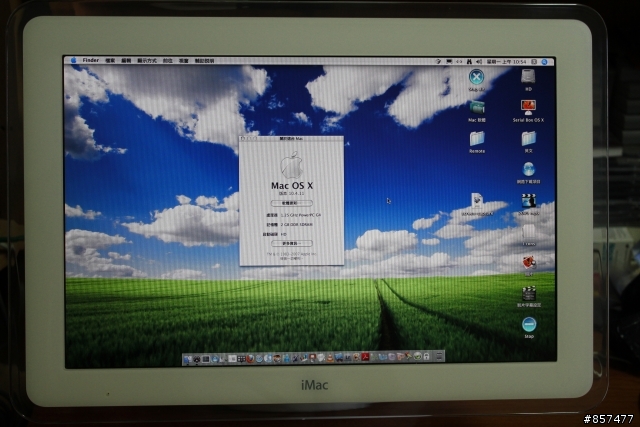Viewport: 640px width, 427px height.
Task: Open the File (檔案) menu
Action: click(x=110, y=60)
